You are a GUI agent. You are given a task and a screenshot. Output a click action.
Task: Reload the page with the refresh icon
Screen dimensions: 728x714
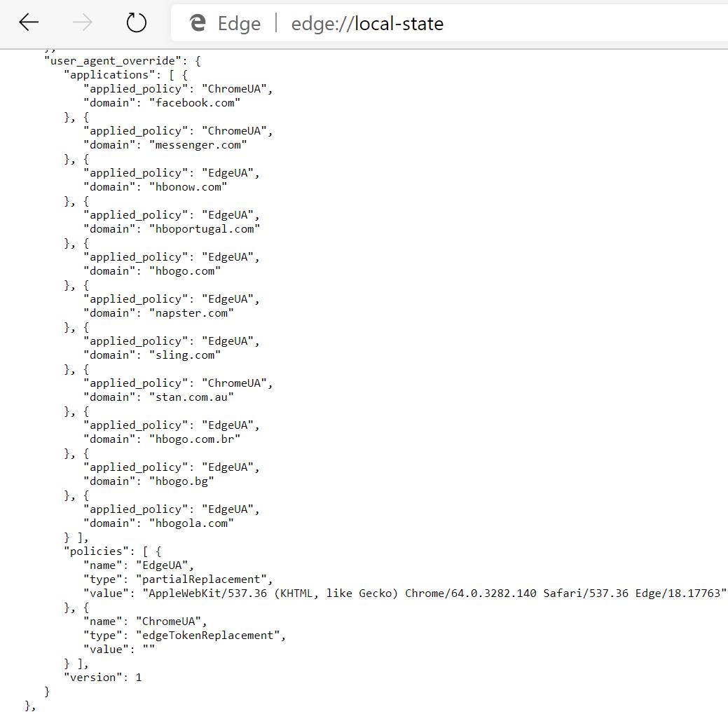pos(137,22)
